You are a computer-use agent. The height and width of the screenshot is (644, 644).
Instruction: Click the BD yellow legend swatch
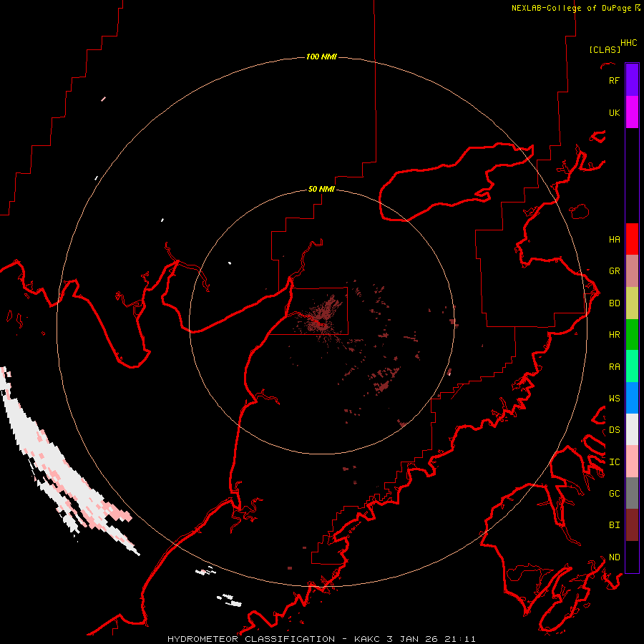coord(632,303)
